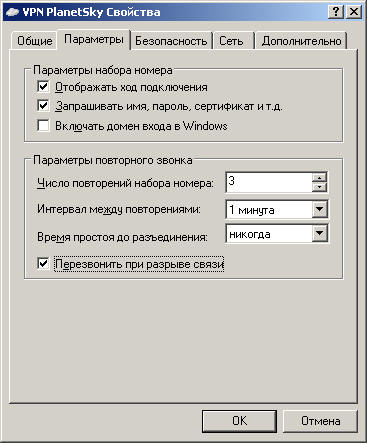Image resolution: width=367 pixels, height=443 pixels.
Task: Toggle 'Перезвонить при разрыве связи' checkbox
Action: pyautogui.click(x=43, y=264)
